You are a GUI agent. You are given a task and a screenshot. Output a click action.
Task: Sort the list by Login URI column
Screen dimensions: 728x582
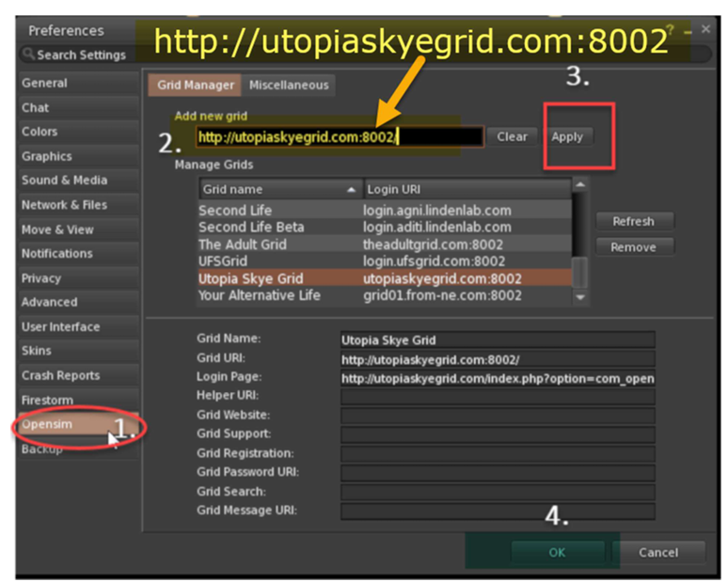467,189
